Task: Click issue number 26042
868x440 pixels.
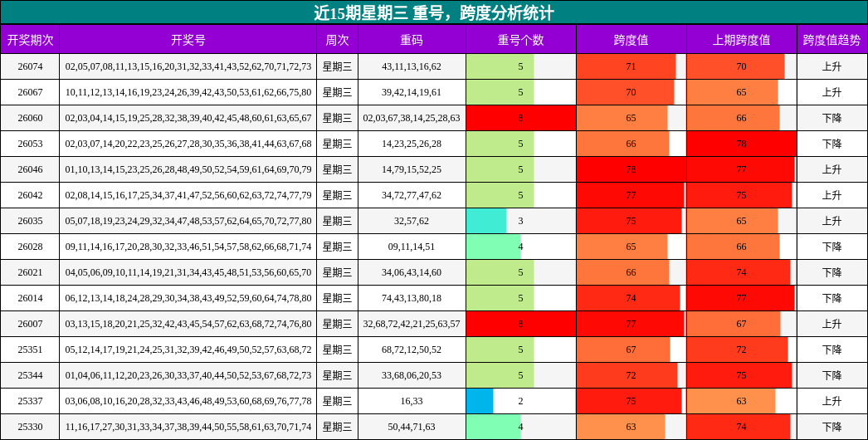Action: (x=30, y=195)
